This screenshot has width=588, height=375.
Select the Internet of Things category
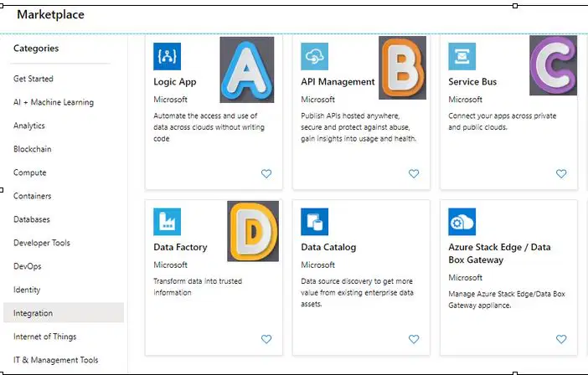coord(45,336)
